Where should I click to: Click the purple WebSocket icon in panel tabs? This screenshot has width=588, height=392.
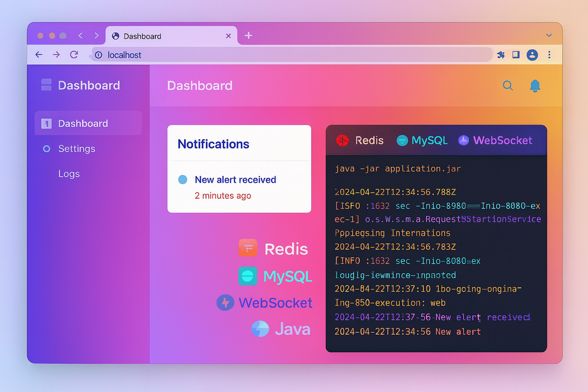point(463,140)
